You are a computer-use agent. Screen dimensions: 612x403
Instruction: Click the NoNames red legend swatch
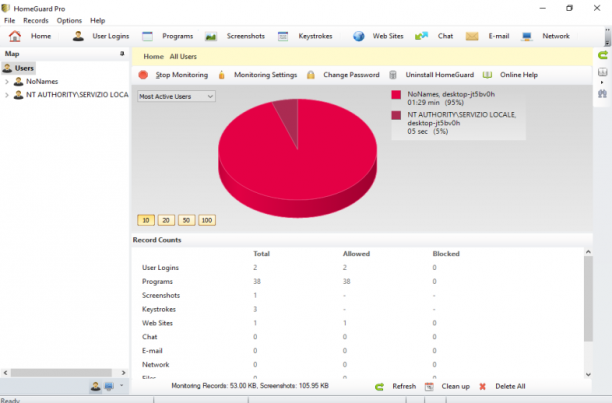click(x=396, y=94)
